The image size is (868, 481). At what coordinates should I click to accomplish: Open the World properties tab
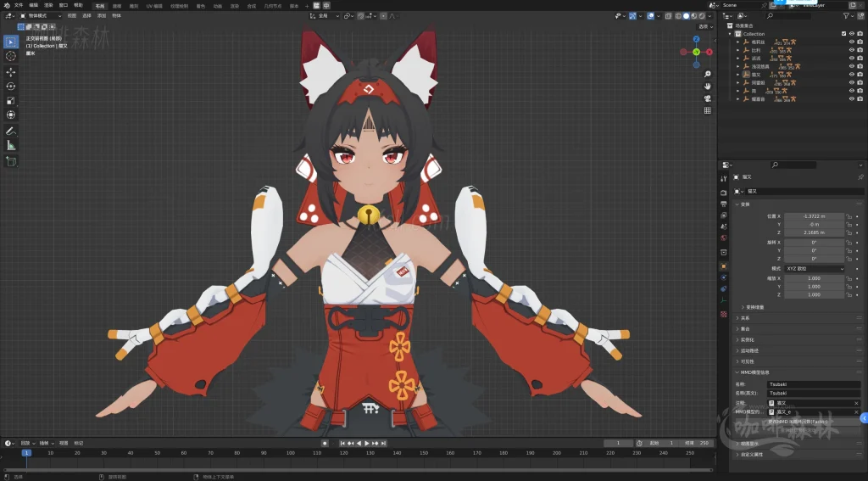(724, 238)
